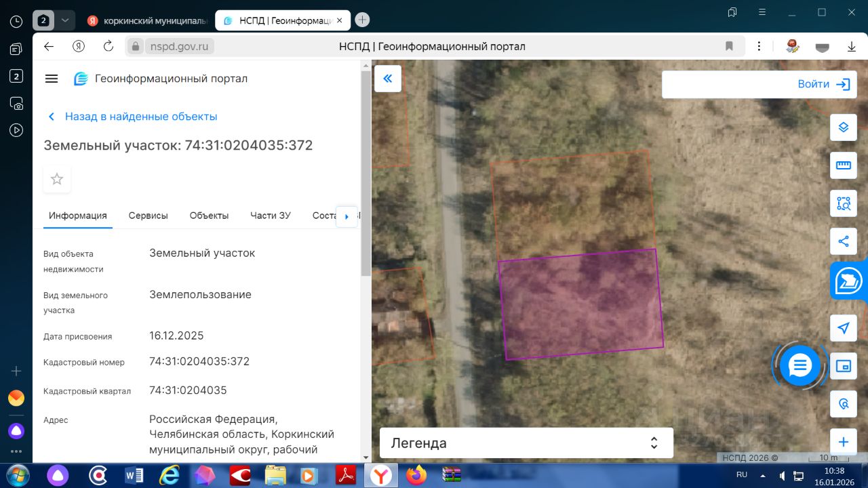Launch Internet Explorer from the taskbar

169,476
